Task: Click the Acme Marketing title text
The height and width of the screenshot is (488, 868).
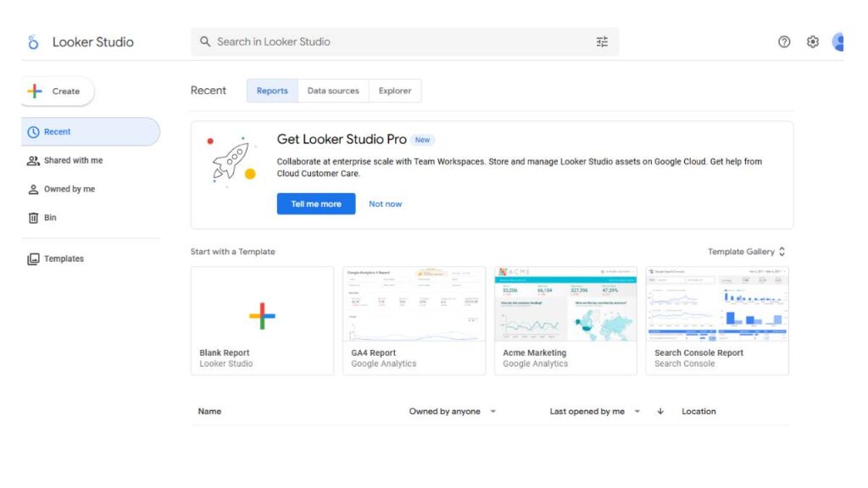Action: [x=534, y=353]
